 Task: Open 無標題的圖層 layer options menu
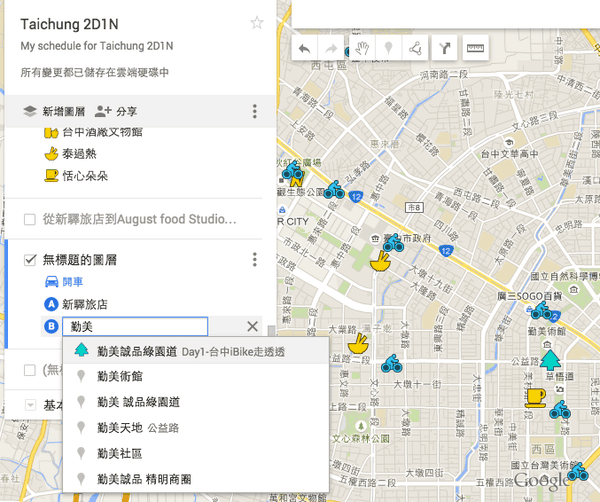(255, 260)
